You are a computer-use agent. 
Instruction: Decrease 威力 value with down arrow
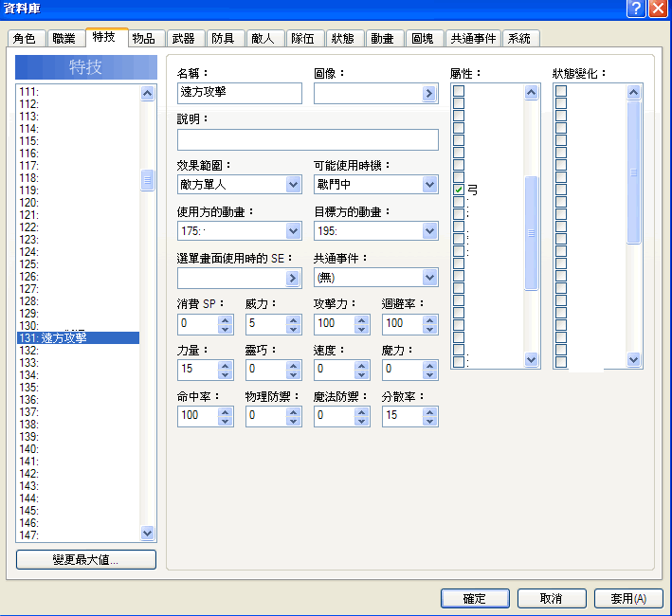[294, 329]
